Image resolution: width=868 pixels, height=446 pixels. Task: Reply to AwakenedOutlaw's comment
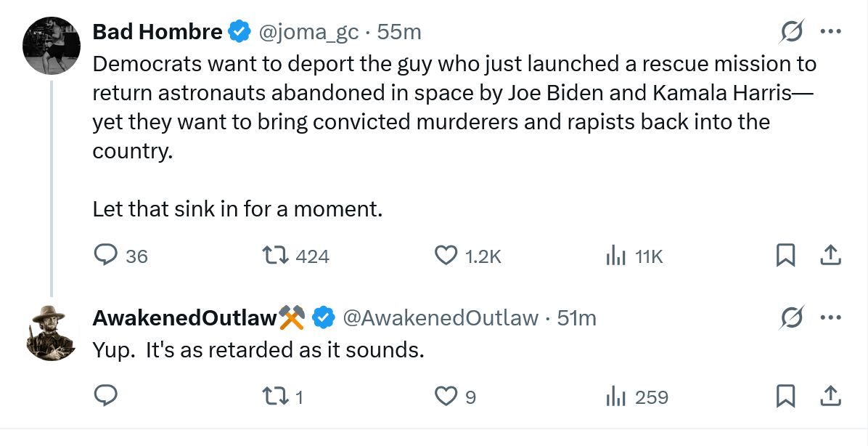tap(107, 397)
